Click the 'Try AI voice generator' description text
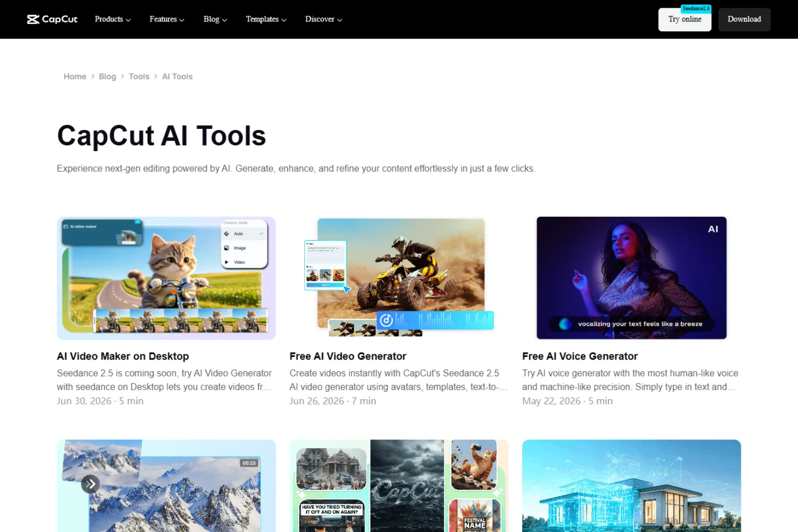 click(630, 380)
